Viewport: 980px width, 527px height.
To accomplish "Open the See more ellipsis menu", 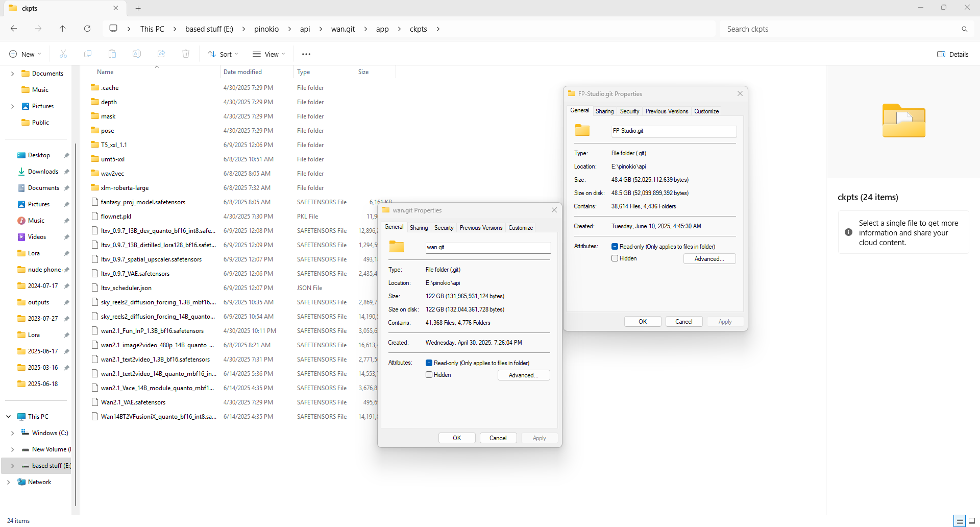I will pos(306,54).
